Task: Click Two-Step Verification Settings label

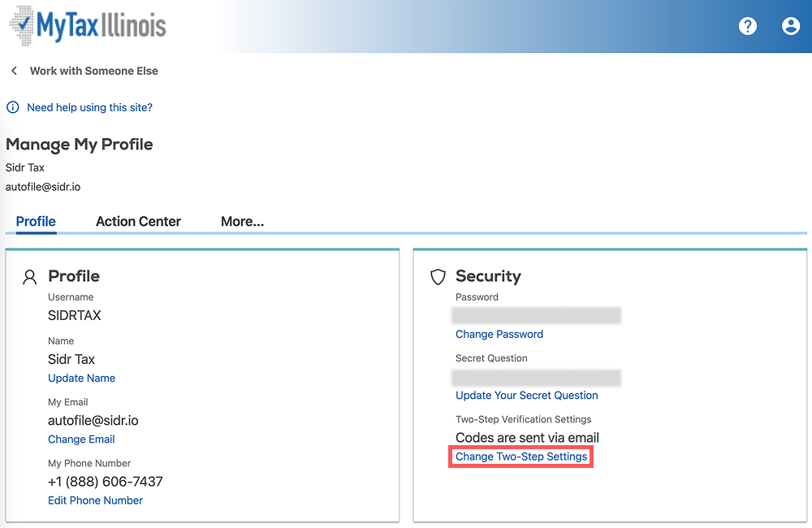Action: pyautogui.click(x=523, y=419)
